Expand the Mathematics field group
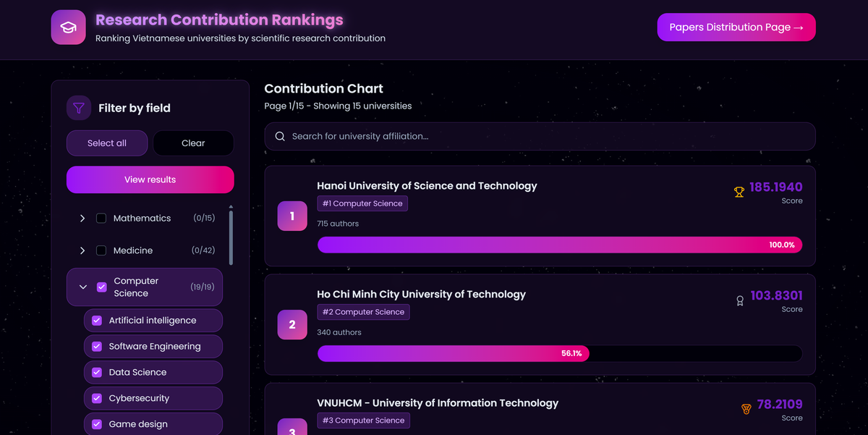868x435 pixels. [x=82, y=218]
